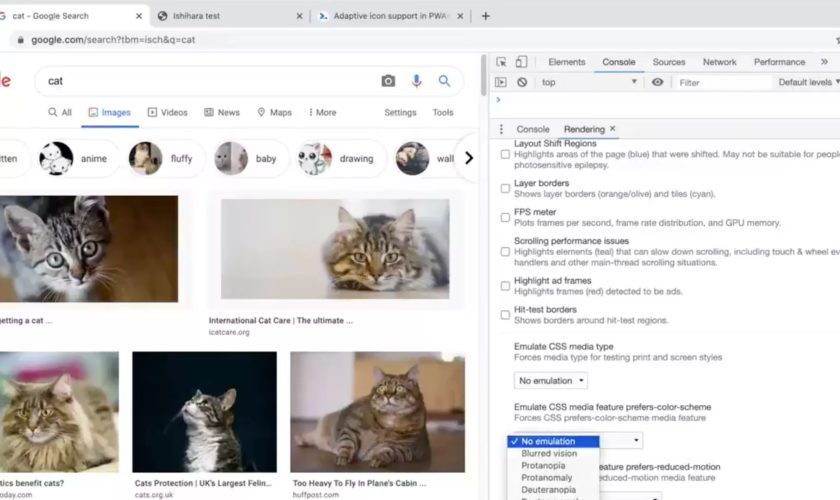
Task: Toggle the device toolbar icon
Action: (520, 62)
